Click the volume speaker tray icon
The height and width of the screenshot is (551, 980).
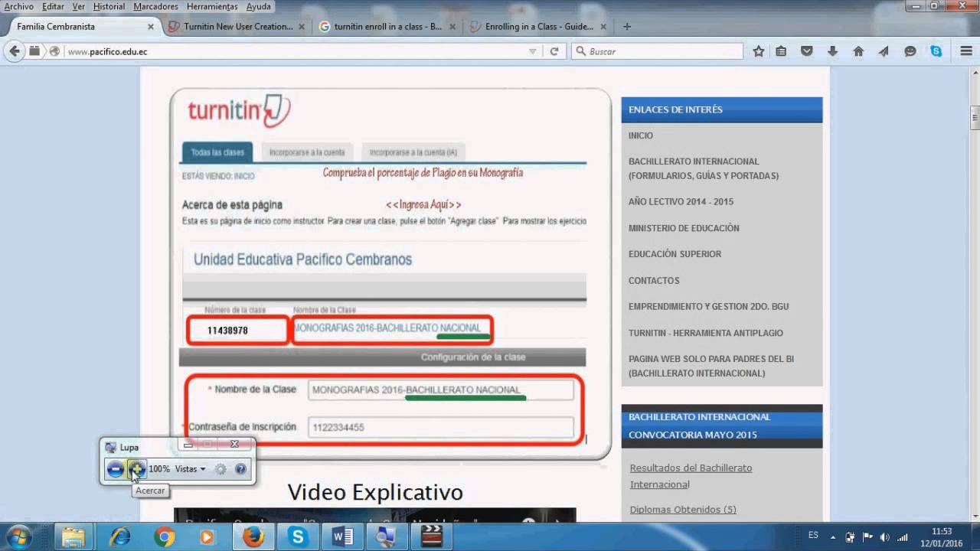coord(885,537)
